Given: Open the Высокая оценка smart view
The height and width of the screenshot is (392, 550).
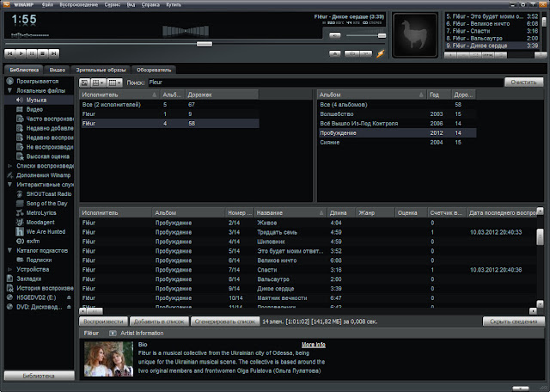Looking at the screenshot, I should tap(45, 156).
